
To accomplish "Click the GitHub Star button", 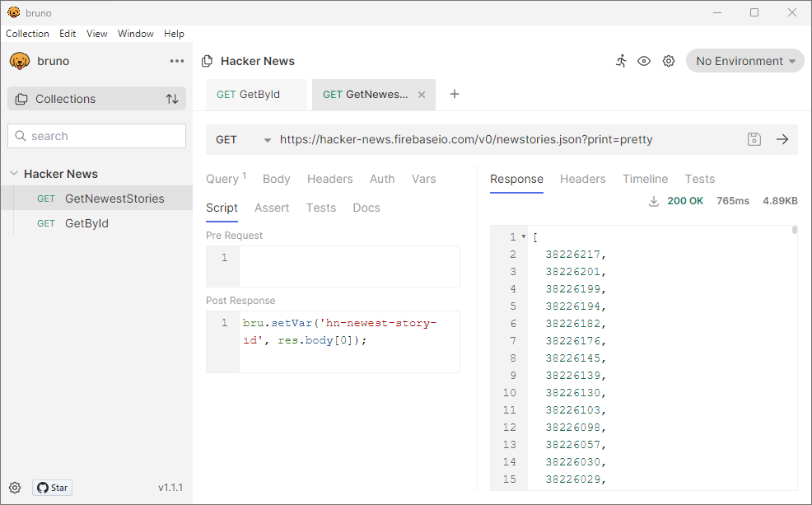I will (51, 488).
